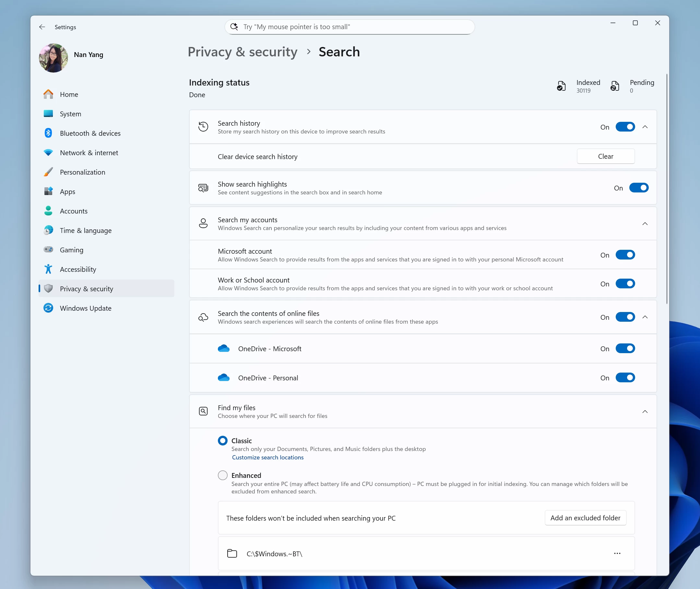This screenshot has height=589, width=700.
Task: Collapse the Find my files section
Action: point(645,411)
